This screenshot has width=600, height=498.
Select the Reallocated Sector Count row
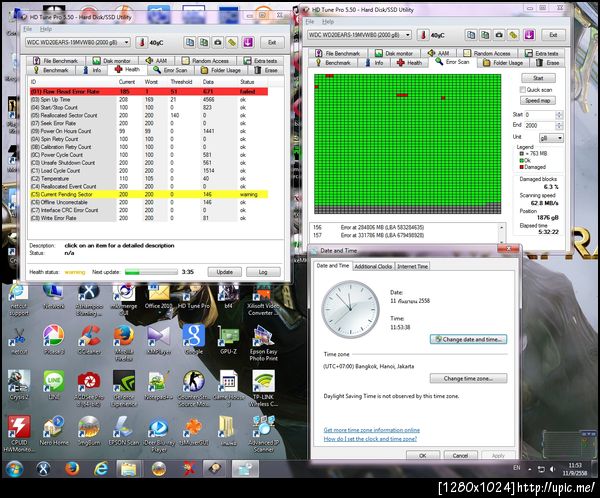point(149,115)
